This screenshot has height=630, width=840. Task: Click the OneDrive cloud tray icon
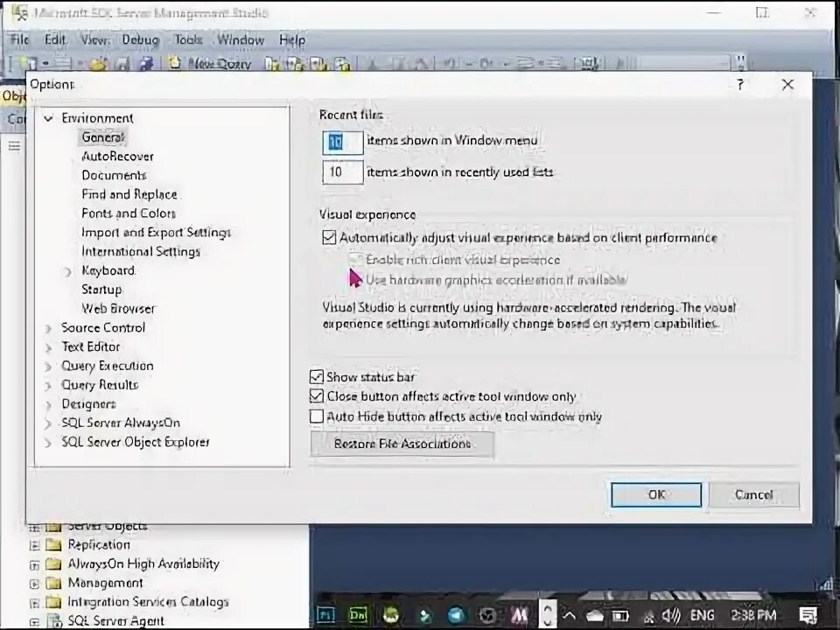point(595,615)
